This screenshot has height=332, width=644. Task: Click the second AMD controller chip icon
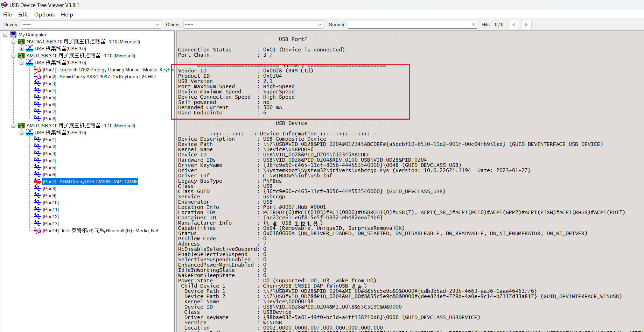pos(21,126)
